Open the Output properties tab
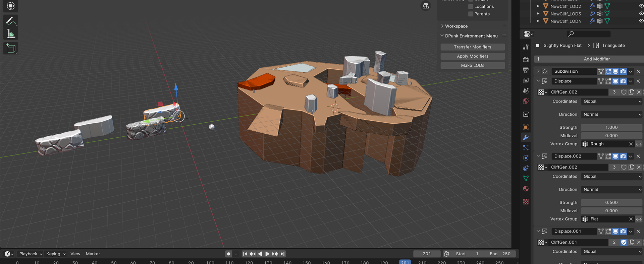This screenshot has height=264, width=644. pos(526,70)
